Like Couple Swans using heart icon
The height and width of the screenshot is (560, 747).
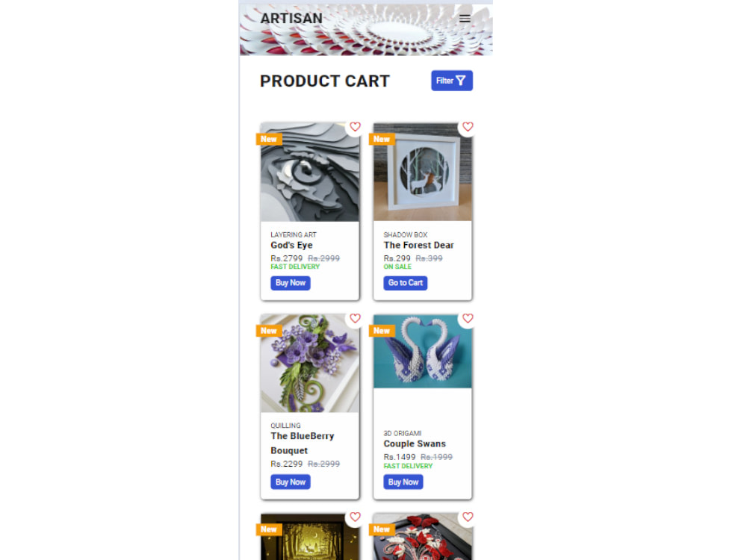point(468,318)
